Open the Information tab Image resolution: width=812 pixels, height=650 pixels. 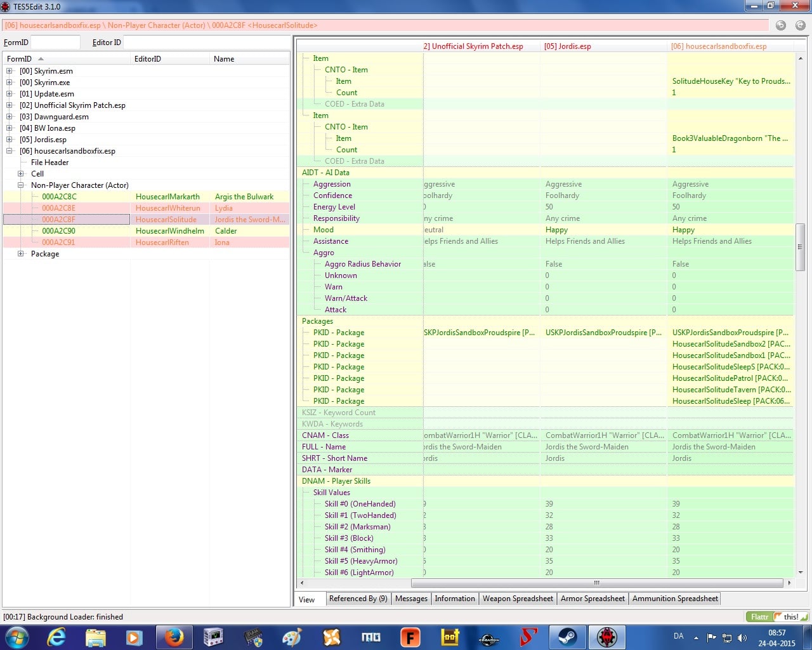click(455, 599)
